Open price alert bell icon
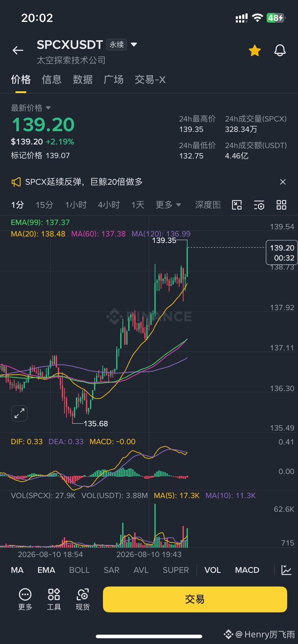298x644 pixels. coord(280,51)
